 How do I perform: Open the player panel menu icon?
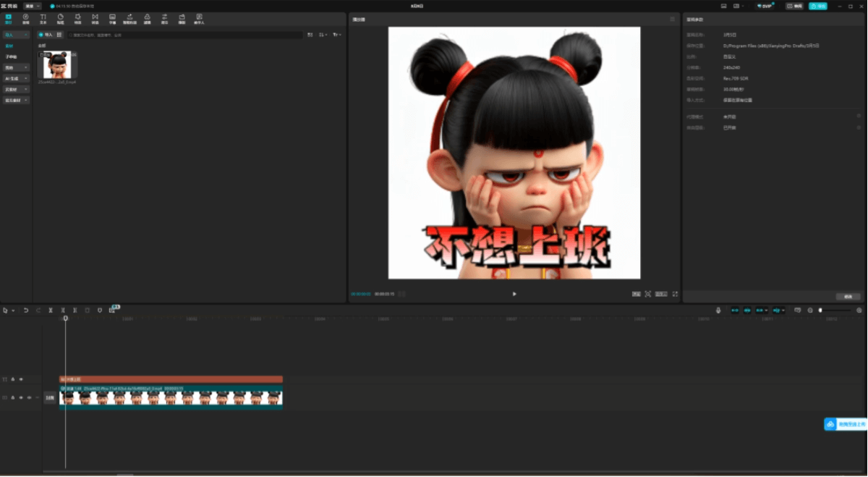[673, 20]
